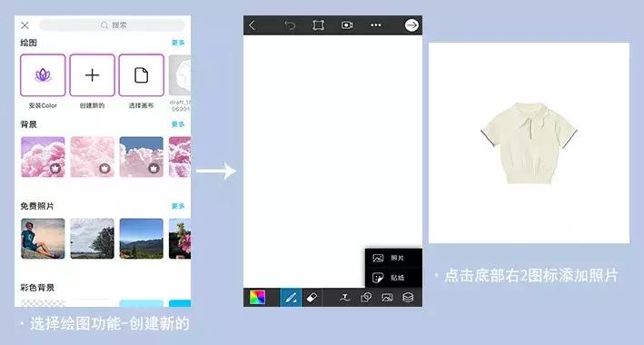Viewport: 644px width, 345px height.
Task: Tap the circled arrow to proceed next
Action: (411, 25)
